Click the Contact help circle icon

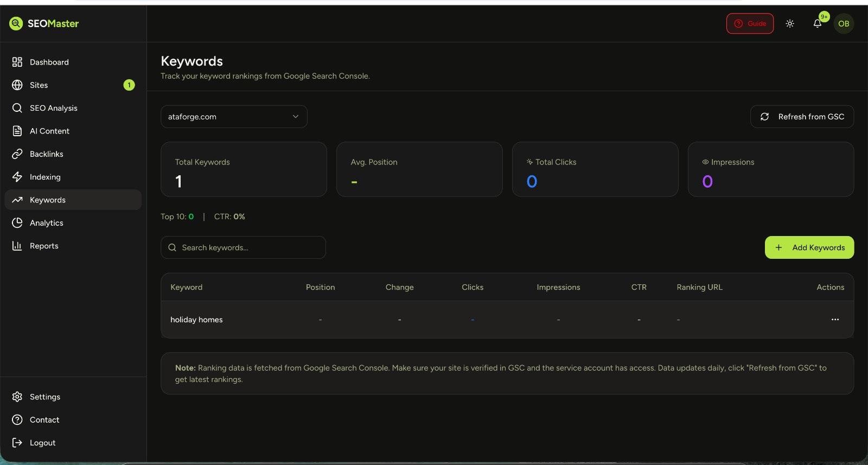(17, 420)
